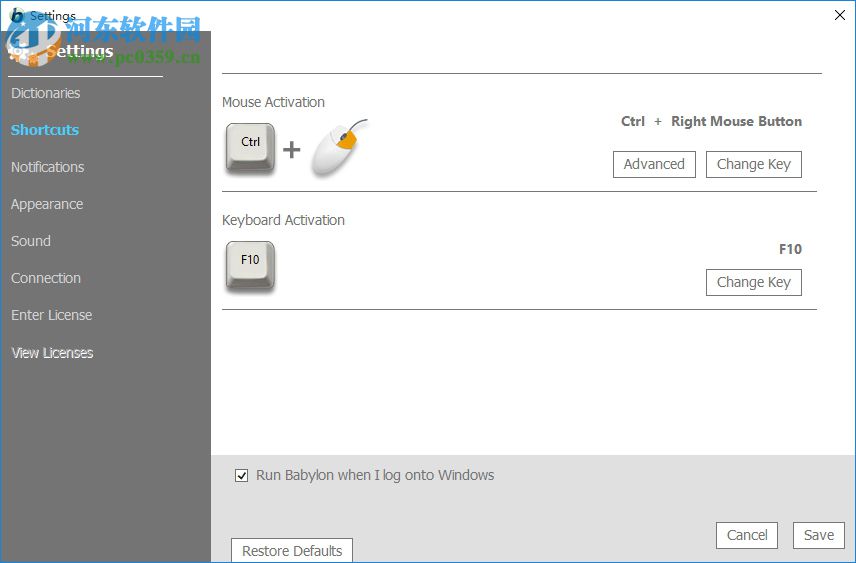The image size is (856, 563).
Task: Click the "Keyboard Activation" heading
Action: coord(283,220)
